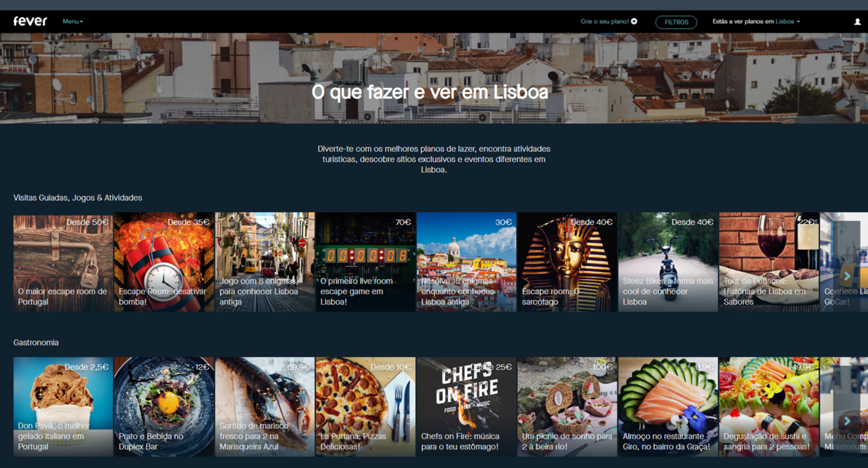868x468 pixels.
Task: Click the Crie o seu plano link
Action: click(x=605, y=22)
